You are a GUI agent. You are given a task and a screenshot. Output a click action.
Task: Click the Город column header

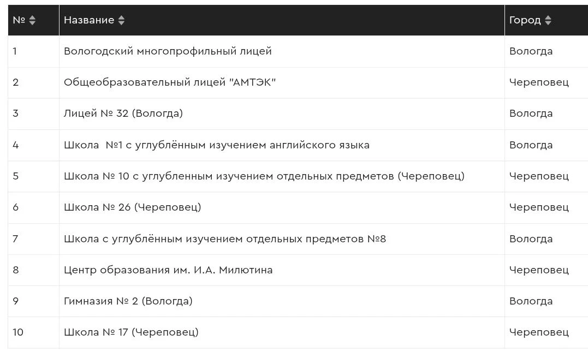pos(547,20)
